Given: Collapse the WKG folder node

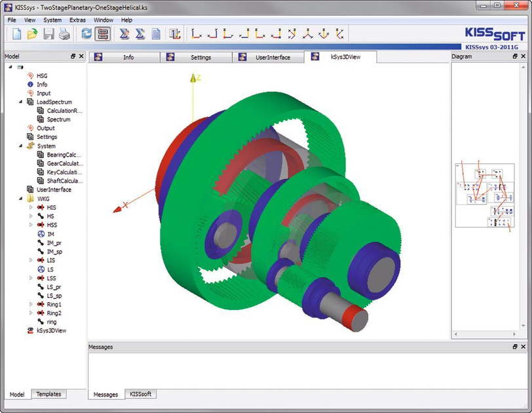Looking at the screenshot, I should pyautogui.click(x=21, y=199).
